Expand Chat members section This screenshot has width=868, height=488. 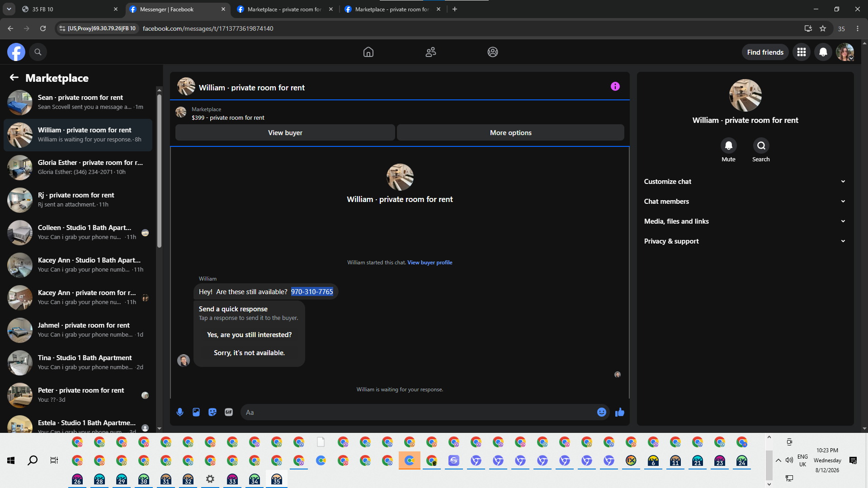click(x=745, y=202)
